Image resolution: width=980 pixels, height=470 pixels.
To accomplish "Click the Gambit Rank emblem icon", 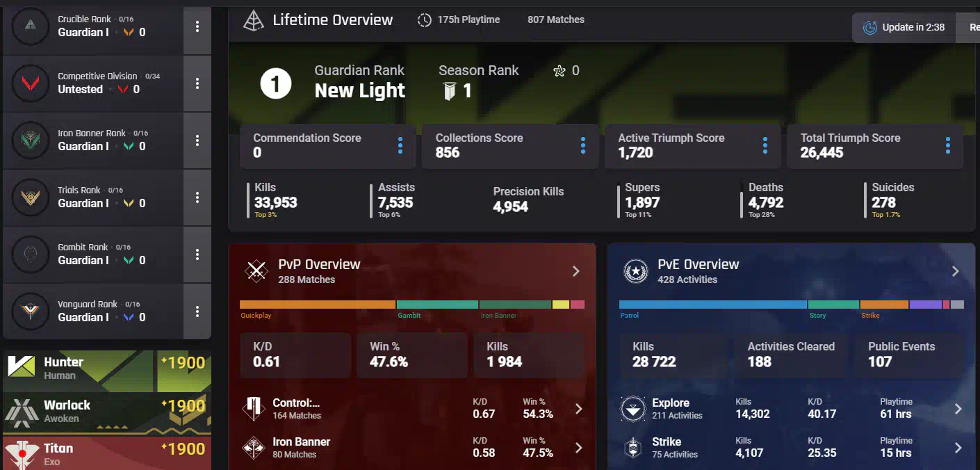I will click(x=30, y=254).
